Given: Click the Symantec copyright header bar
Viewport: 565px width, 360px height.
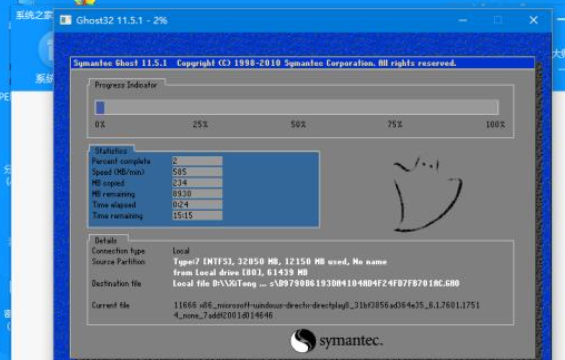Looking at the screenshot, I should (x=302, y=63).
